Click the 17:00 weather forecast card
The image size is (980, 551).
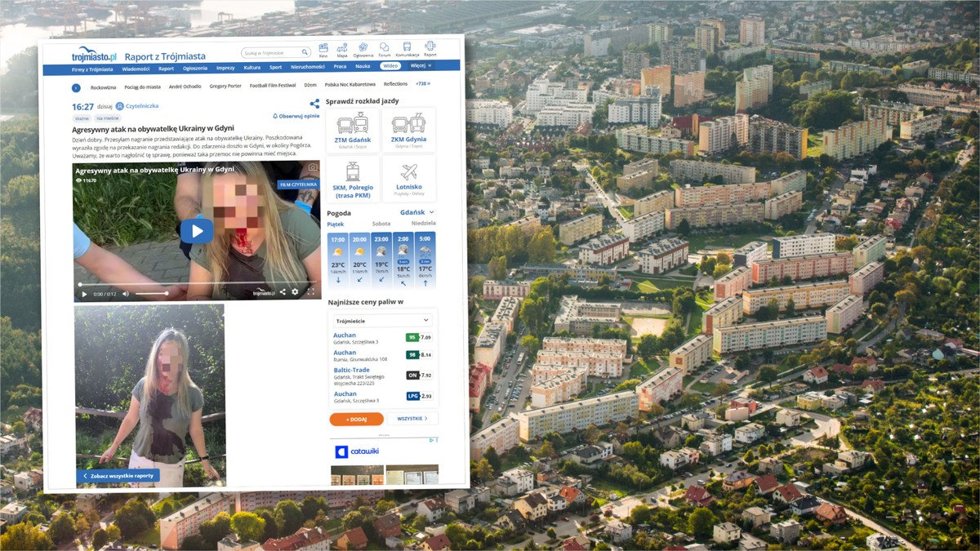337,260
